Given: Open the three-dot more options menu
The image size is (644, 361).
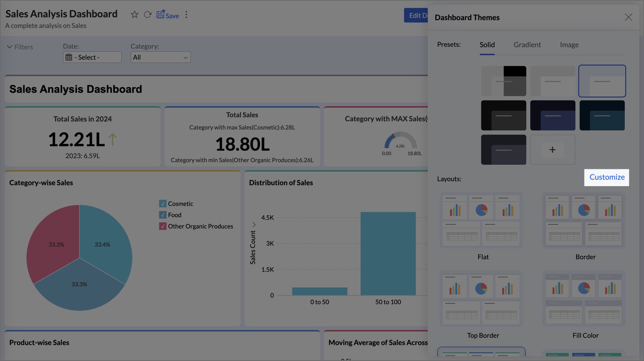Looking at the screenshot, I should [186, 15].
